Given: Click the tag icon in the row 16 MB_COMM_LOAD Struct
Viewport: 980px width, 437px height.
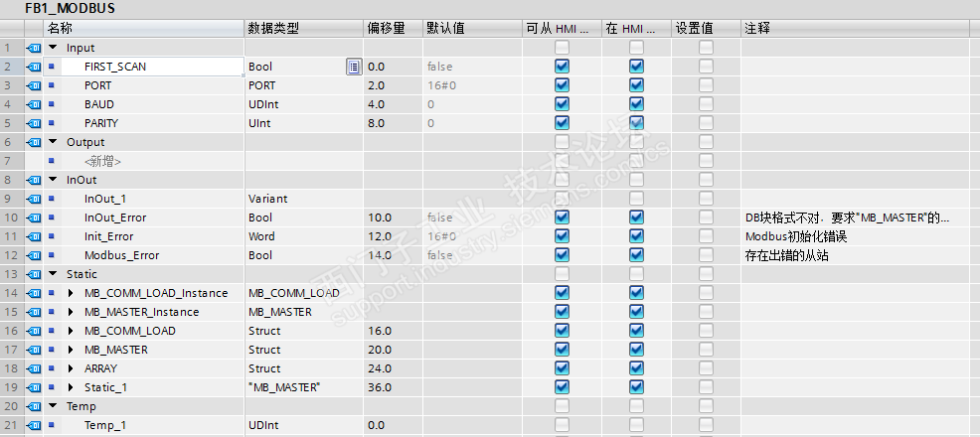Looking at the screenshot, I should click(x=34, y=331).
